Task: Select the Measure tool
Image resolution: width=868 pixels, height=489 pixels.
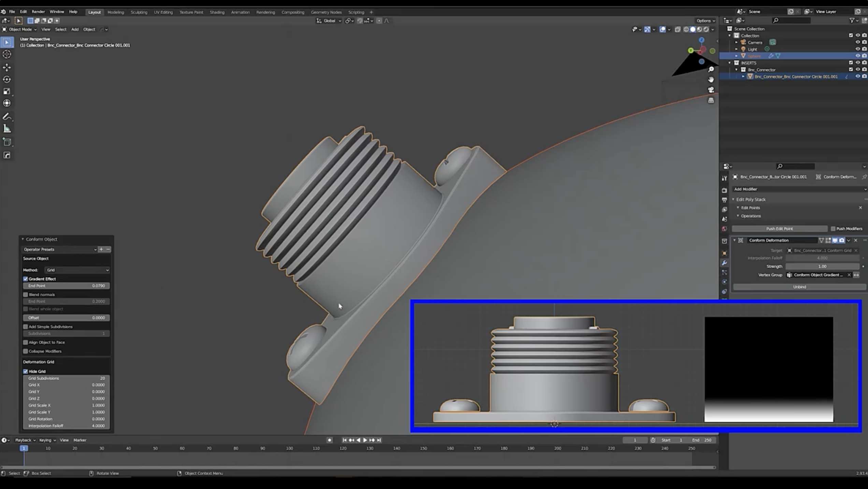Action: click(x=7, y=129)
